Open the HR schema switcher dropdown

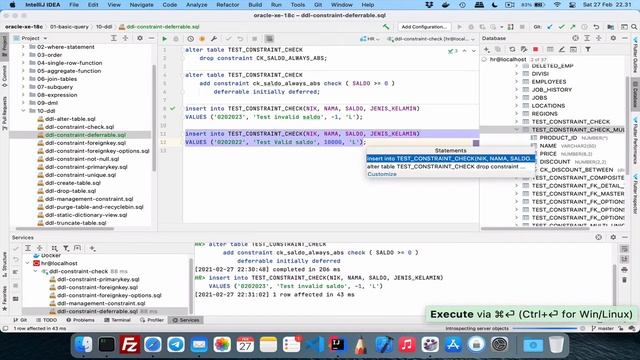click(x=370, y=39)
